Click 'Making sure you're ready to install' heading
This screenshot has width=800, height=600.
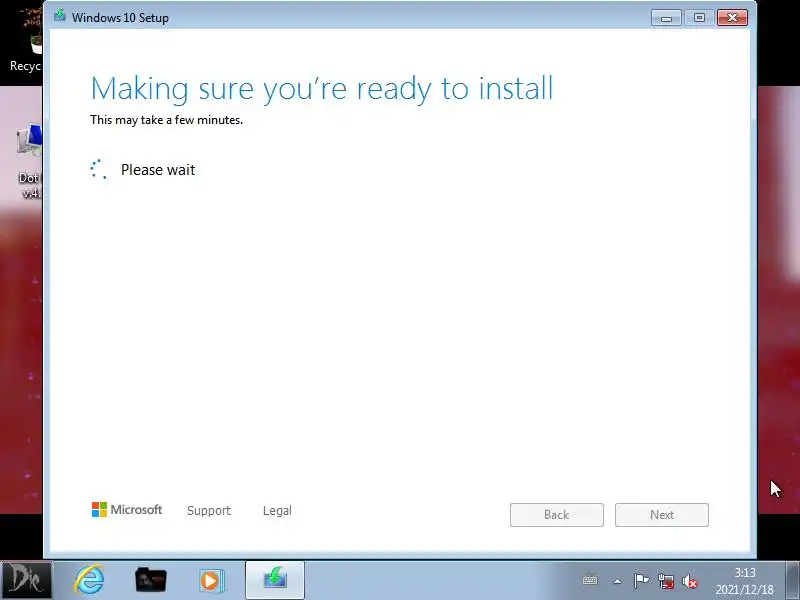pyautogui.click(x=321, y=89)
